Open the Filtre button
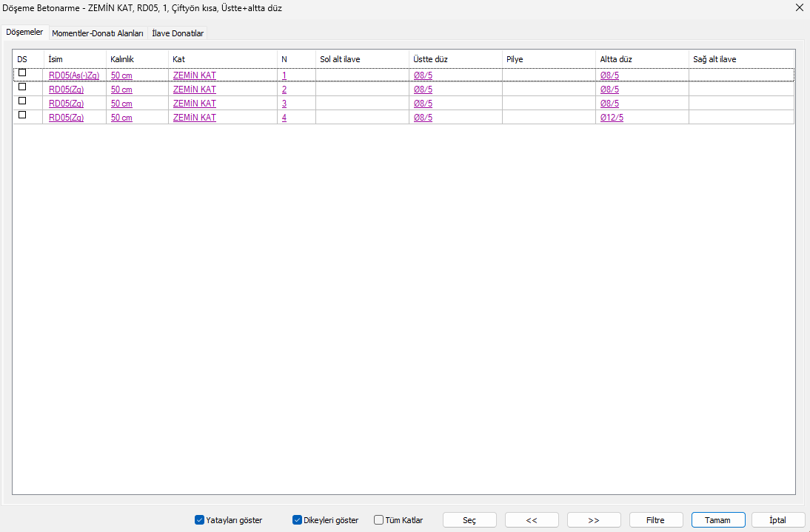Image resolution: width=810 pixels, height=532 pixels. tap(655, 520)
